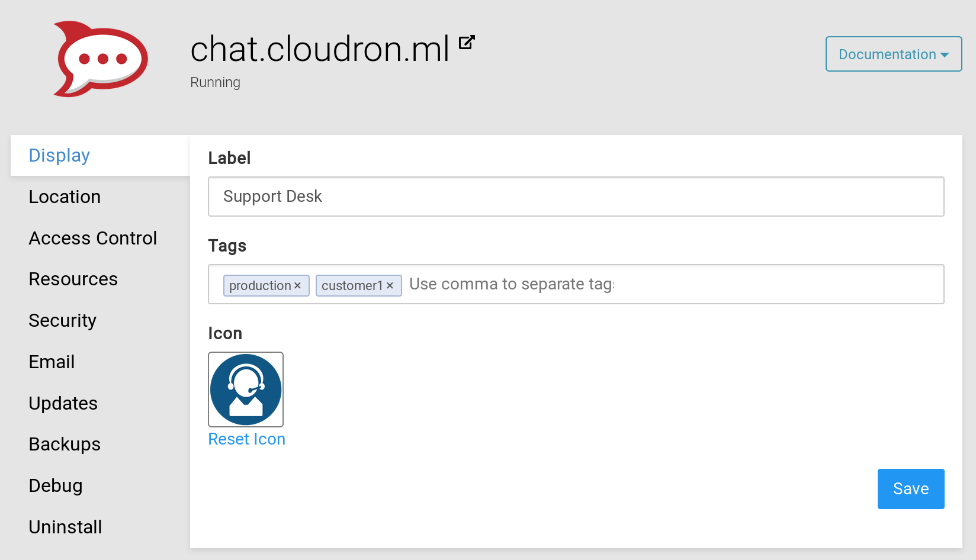Switch to the Display tab
This screenshot has width=976, height=560.
[x=59, y=155]
